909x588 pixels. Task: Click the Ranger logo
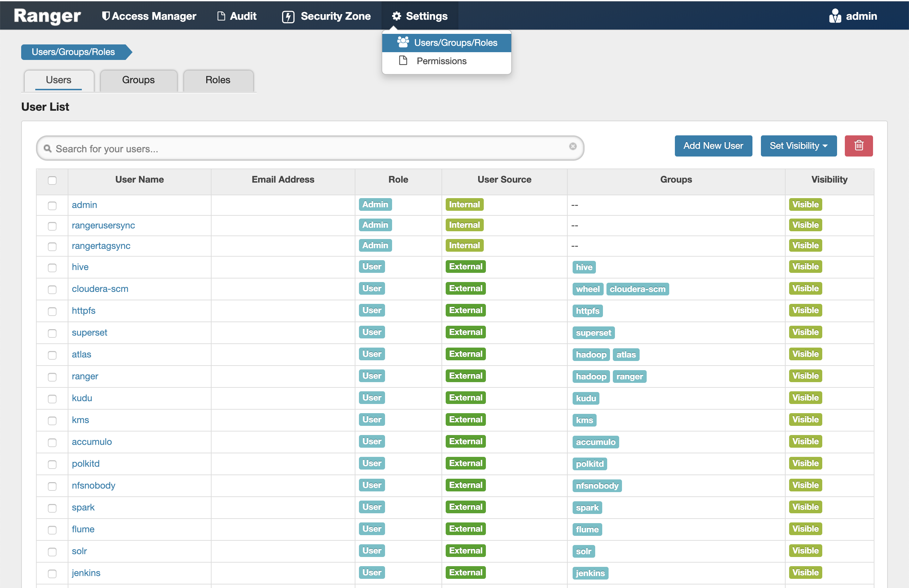(x=47, y=16)
